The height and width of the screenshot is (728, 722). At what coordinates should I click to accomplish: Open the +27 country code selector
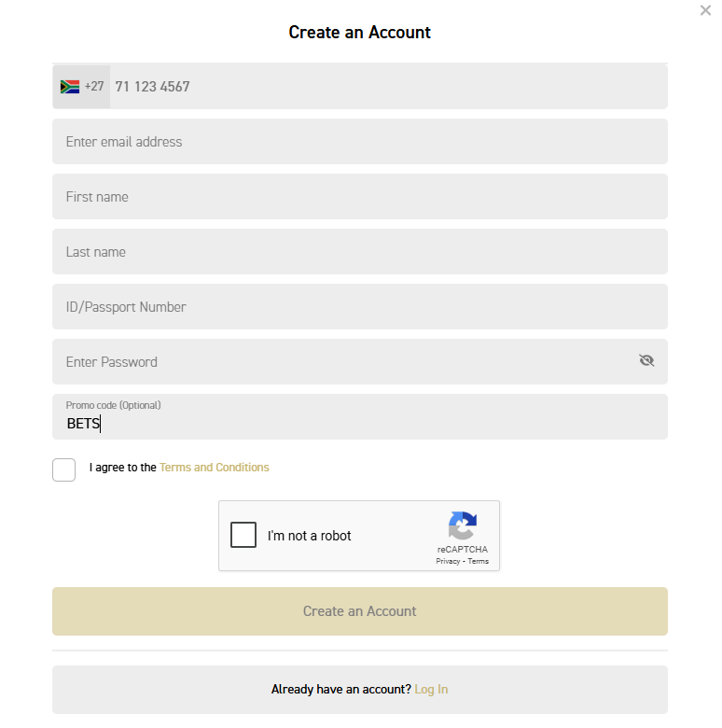[81, 87]
